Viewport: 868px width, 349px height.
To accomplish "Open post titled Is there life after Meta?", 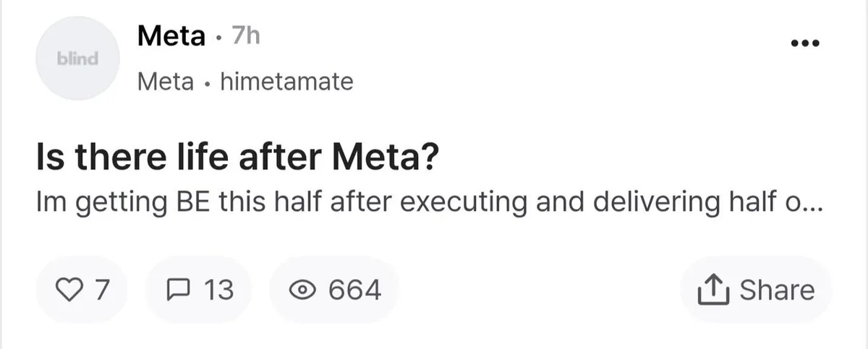I will click(235, 157).
